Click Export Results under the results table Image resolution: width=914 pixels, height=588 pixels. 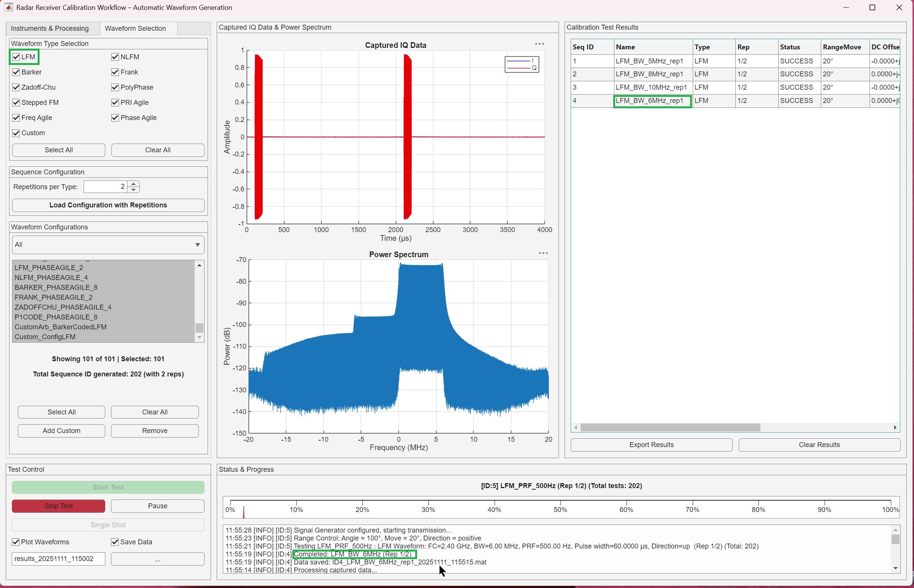click(x=651, y=444)
